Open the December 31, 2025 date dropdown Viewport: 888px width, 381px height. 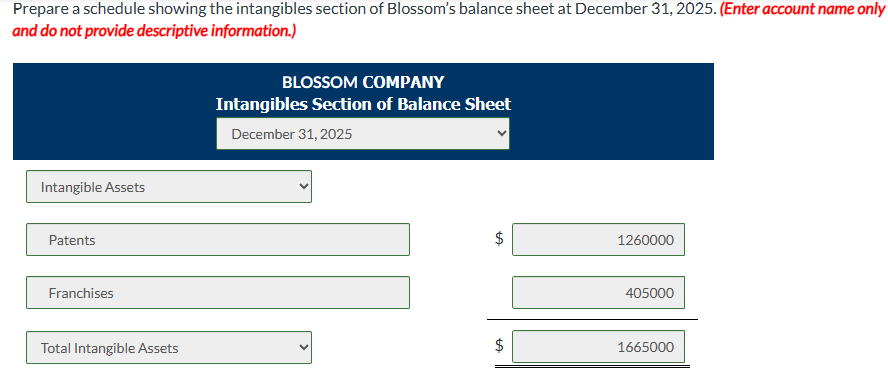tap(362, 134)
